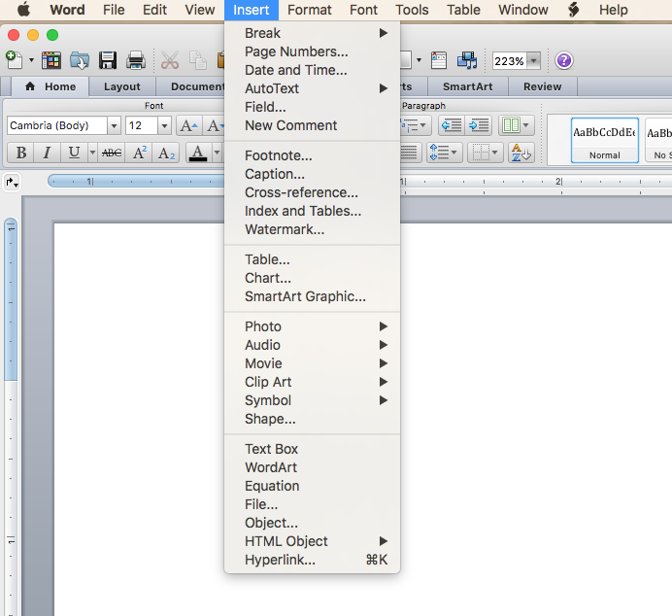Apply subscript formatting

(166, 153)
